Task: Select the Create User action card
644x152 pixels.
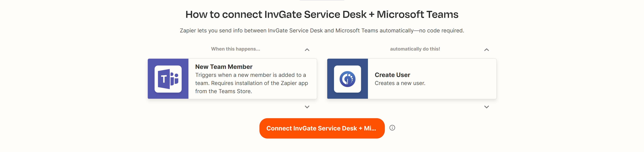Action: [x=411, y=79]
